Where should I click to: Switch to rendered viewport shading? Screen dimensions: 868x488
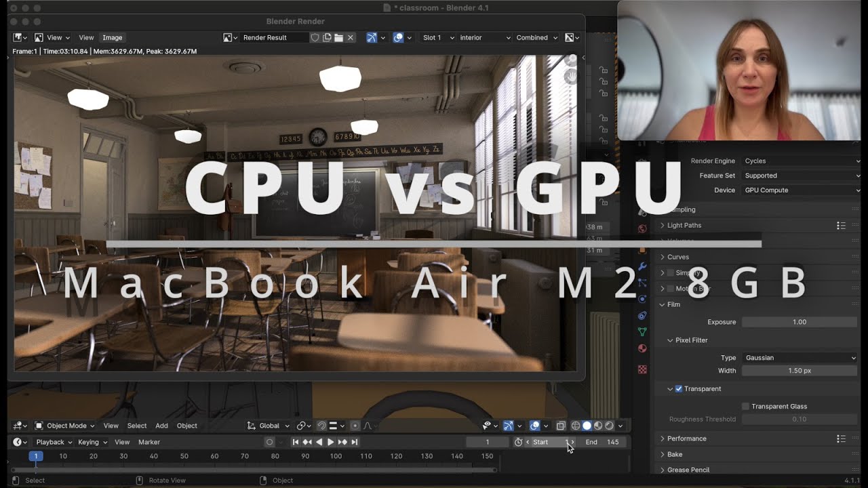pyautogui.click(x=609, y=426)
